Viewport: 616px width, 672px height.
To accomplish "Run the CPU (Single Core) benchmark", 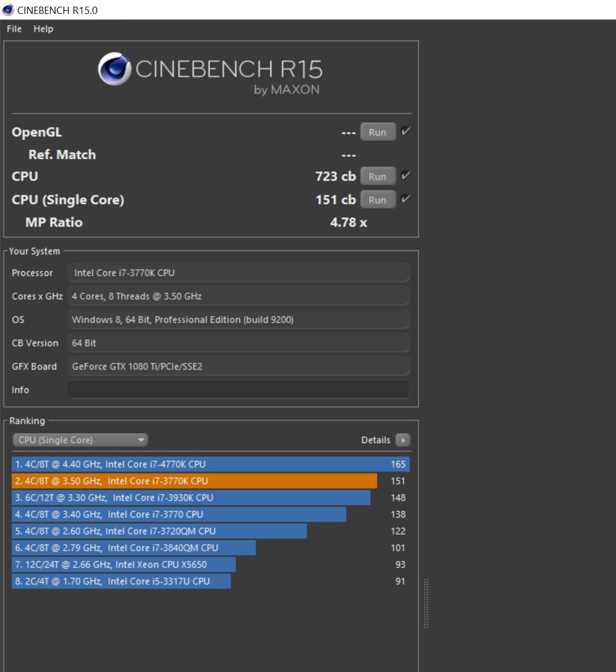I will pyautogui.click(x=377, y=199).
